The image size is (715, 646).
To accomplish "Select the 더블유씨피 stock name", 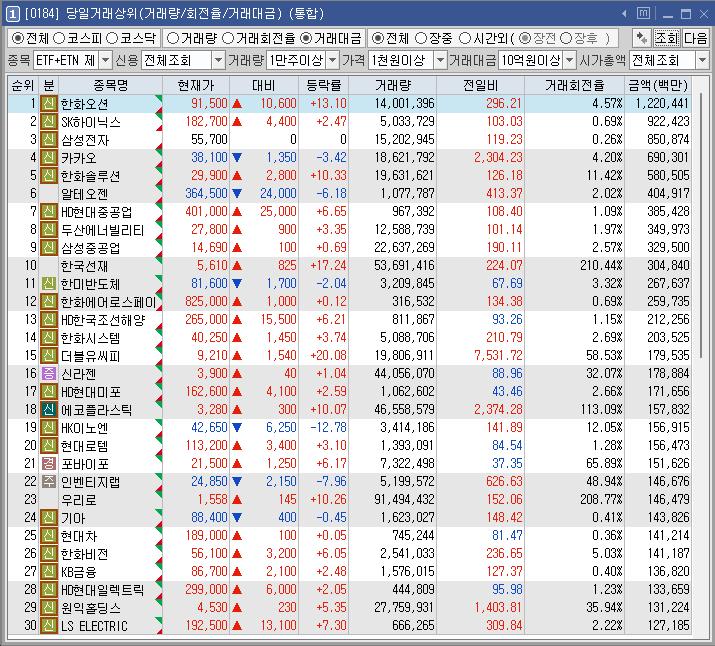I will click(x=91, y=356).
